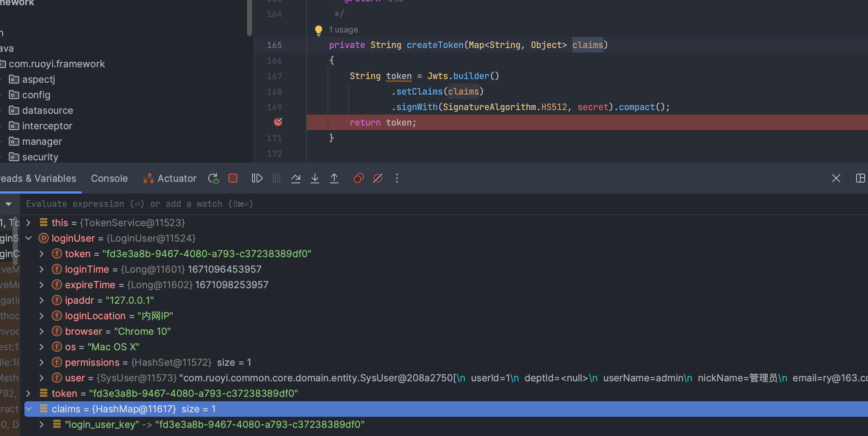
Task: Click the compact() call in editor
Action: pyautogui.click(x=642, y=107)
